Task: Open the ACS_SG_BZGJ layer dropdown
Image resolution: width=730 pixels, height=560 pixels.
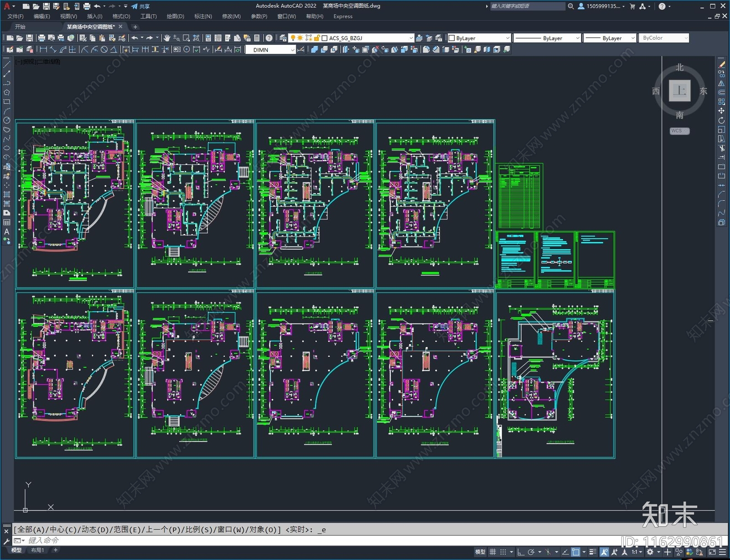Action: tap(411, 38)
